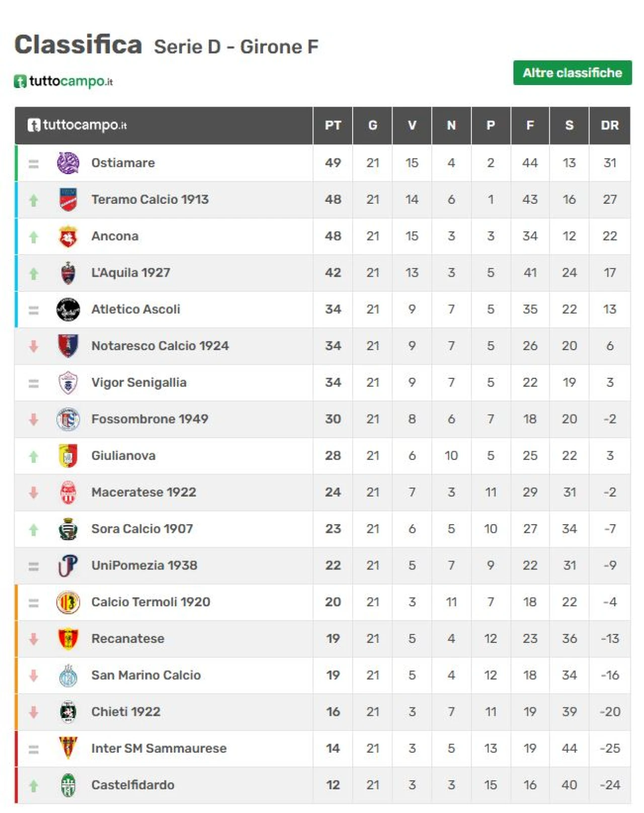Click the green up arrow beside Sora Calcio
The width and height of the screenshot is (644, 813).
pyautogui.click(x=34, y=529)
